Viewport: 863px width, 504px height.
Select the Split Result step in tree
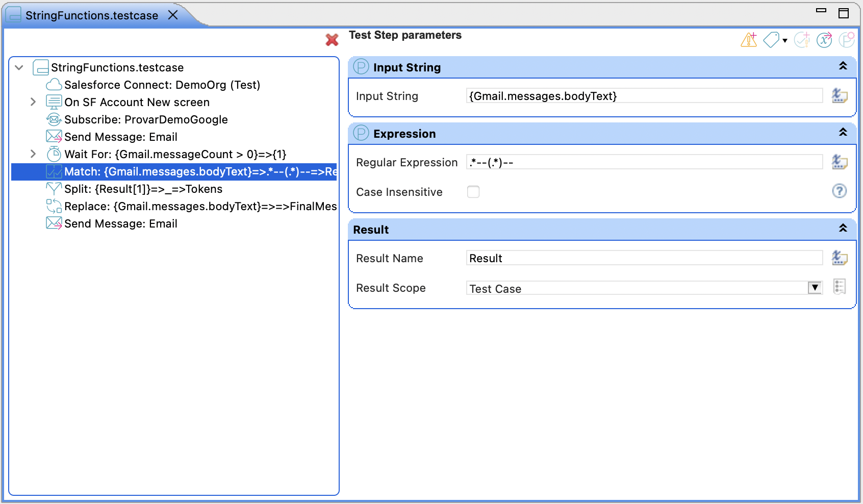(x=143, y=189)
